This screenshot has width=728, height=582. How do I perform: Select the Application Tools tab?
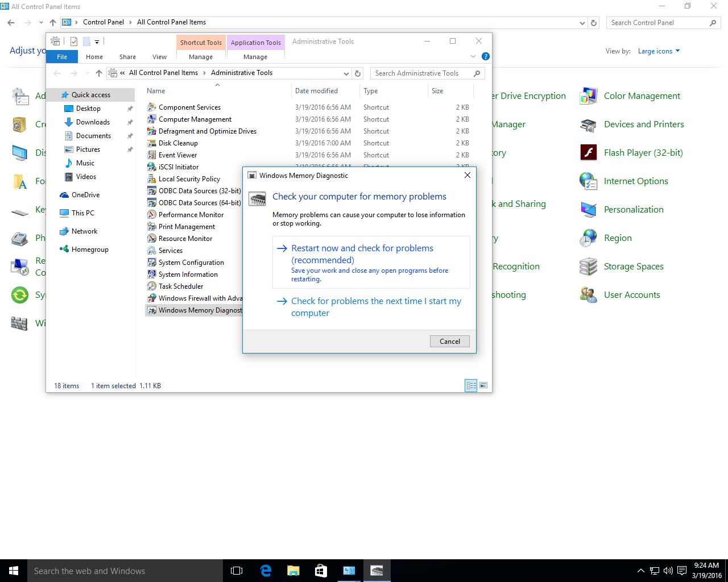point(255,43)
